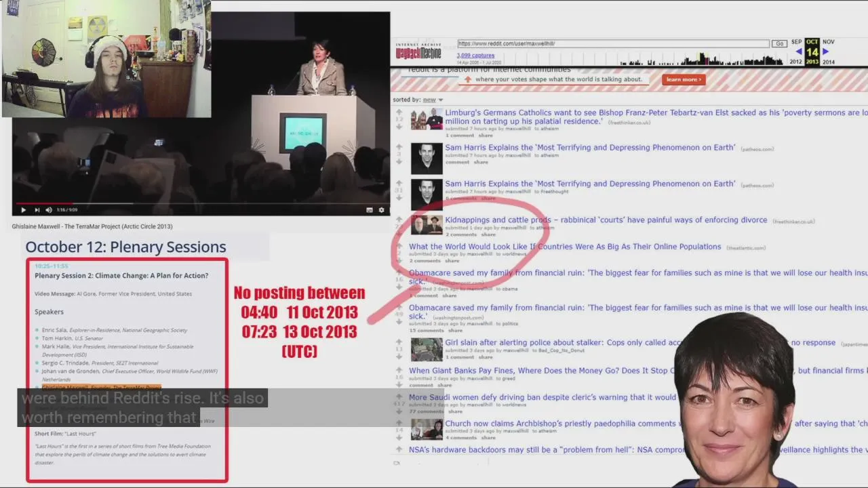Image resolution: width=868 pixels, height=488 pixels.
Task: Open first Sam Harris Explains post title
Action: 590,148
